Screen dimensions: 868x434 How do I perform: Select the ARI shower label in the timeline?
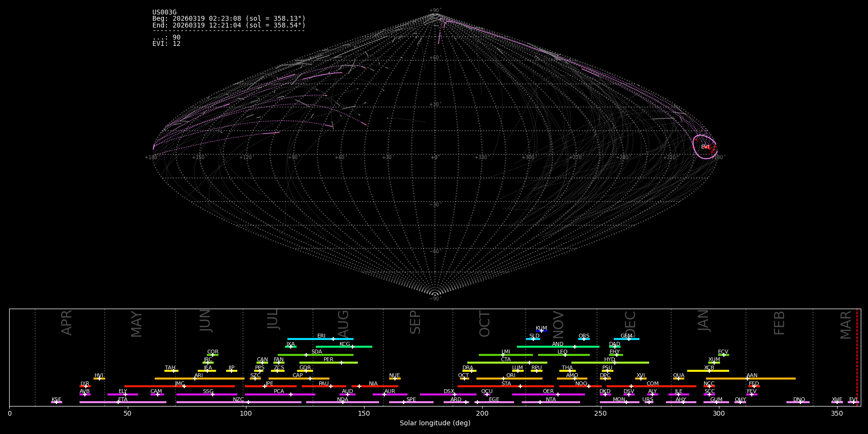click(199, 376)
